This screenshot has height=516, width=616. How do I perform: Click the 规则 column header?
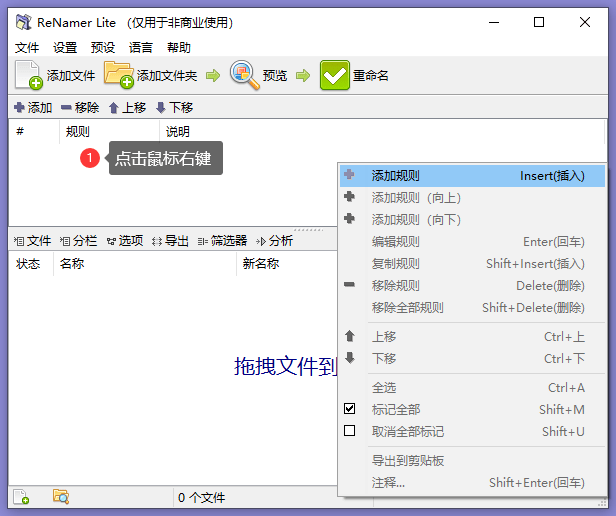[x=110, y=131]
